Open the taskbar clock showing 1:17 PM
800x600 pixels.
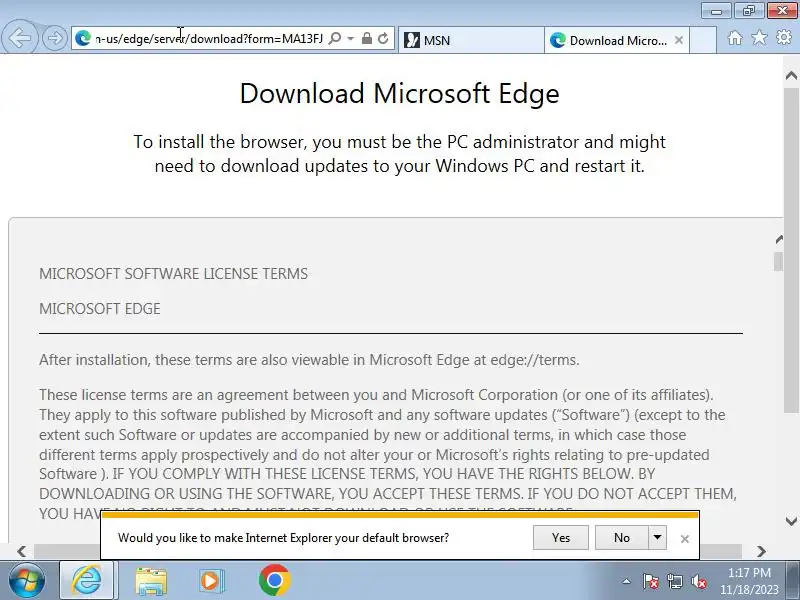pos(749,581)
